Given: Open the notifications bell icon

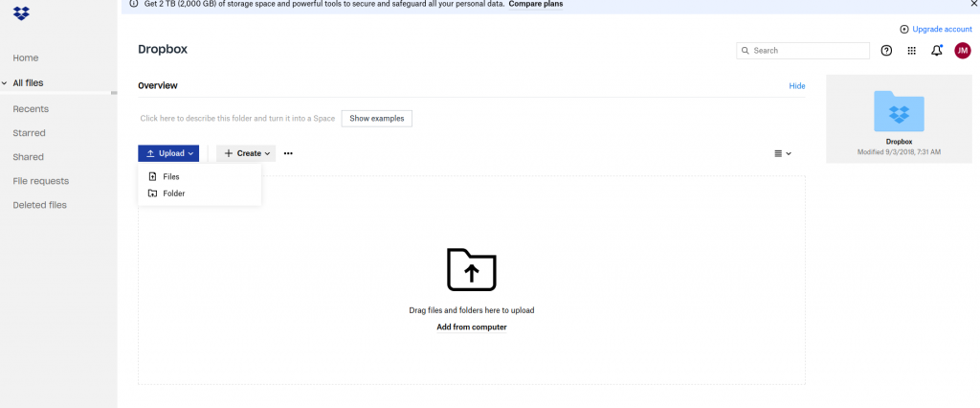Looking at the screenshot, I should (936, 51).
